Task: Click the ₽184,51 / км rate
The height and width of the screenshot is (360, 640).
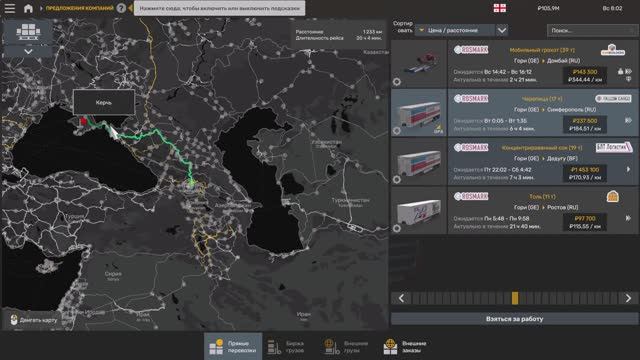Action: click(x=585, y=129)
